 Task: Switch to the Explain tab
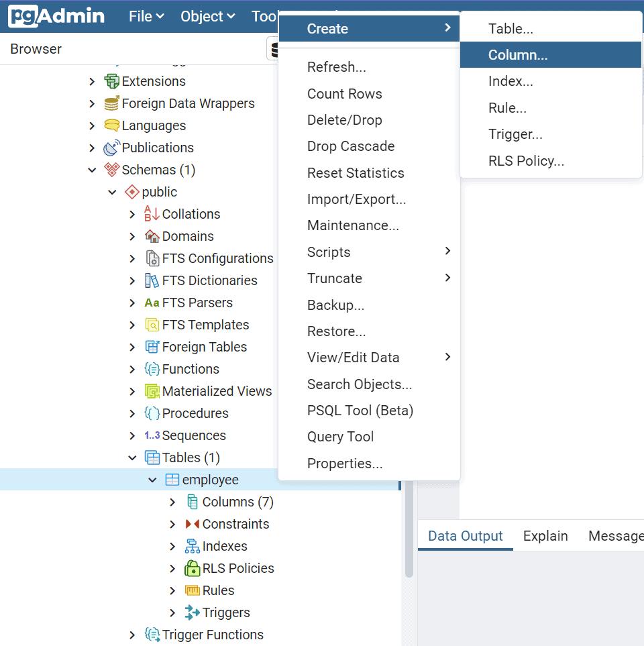point(545,536)
